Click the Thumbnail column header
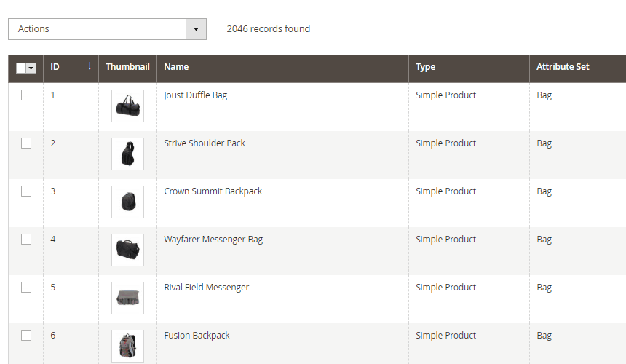626x364 pixels. [128, 67]
